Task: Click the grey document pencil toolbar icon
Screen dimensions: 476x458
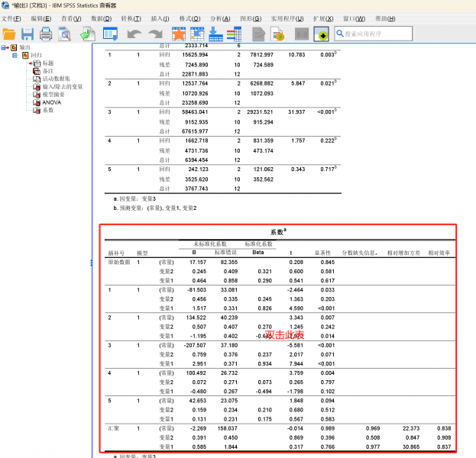Action: (259, 34)
